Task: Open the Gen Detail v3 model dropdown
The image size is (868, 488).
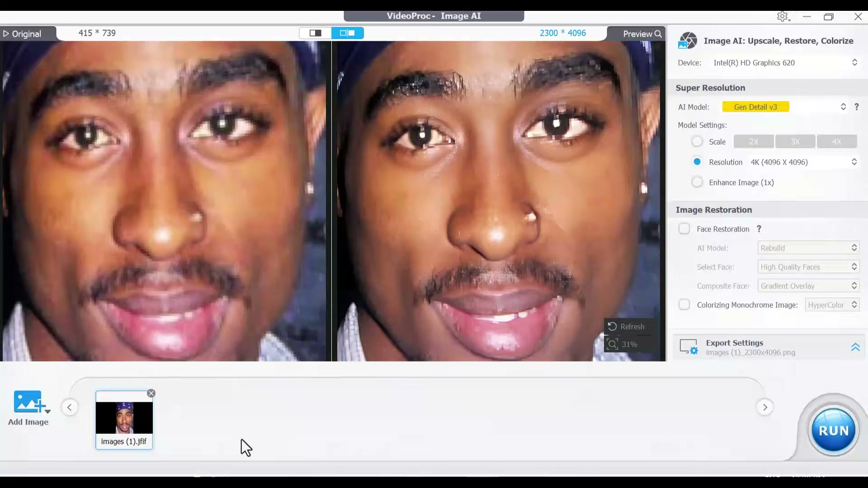Action: click(x=785, y=107)
